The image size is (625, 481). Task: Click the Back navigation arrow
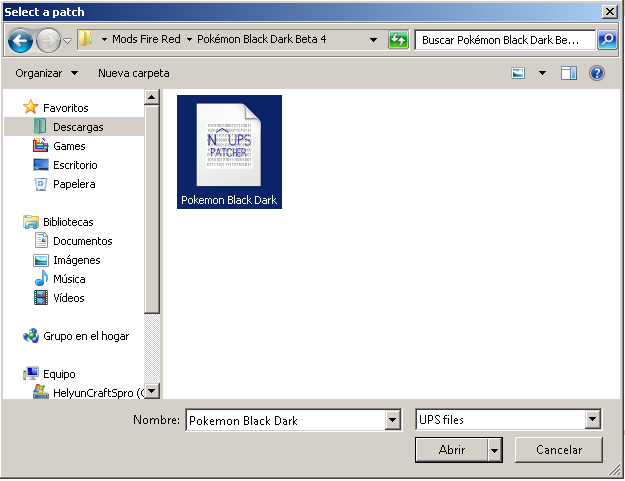(21, 41)
